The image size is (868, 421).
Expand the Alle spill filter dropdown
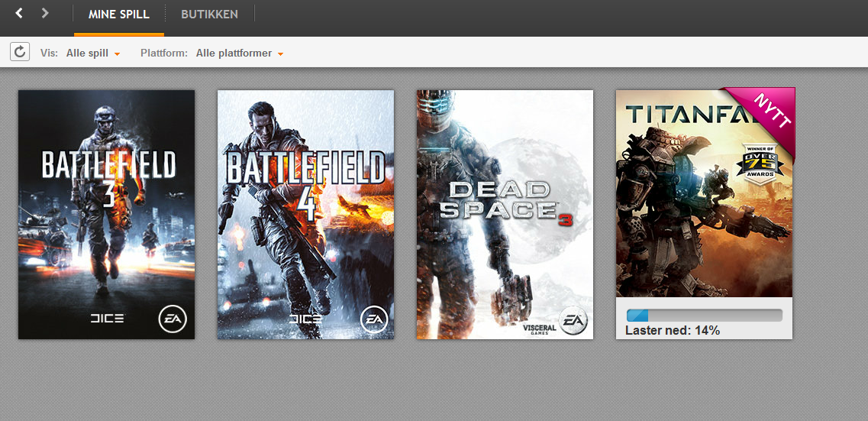(93, 53)
